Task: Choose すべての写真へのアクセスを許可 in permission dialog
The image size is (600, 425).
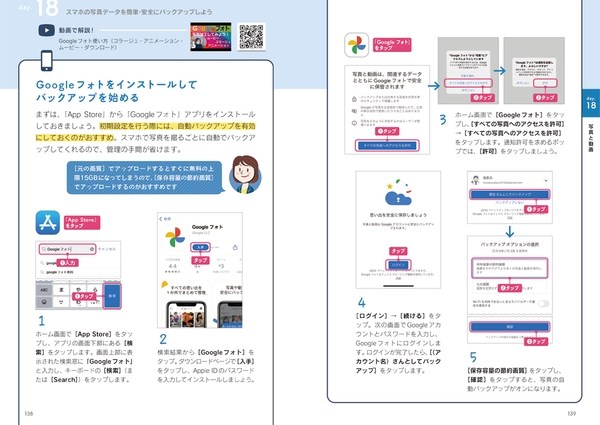Action: point(468,83)
